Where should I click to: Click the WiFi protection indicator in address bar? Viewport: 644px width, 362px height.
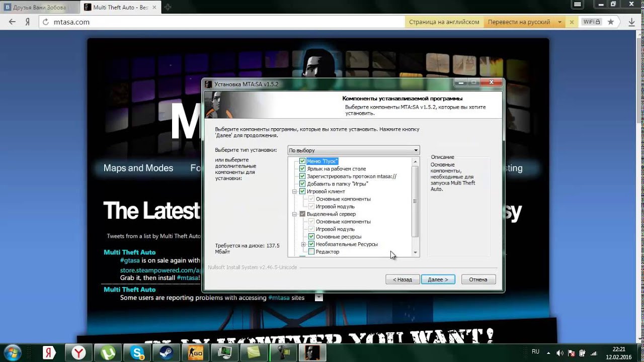pos(592,22)
